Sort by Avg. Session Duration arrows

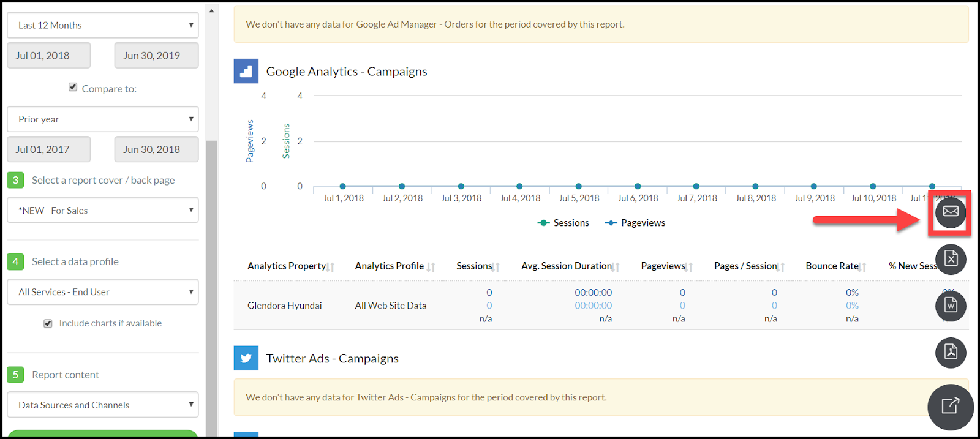pos(616,267)
